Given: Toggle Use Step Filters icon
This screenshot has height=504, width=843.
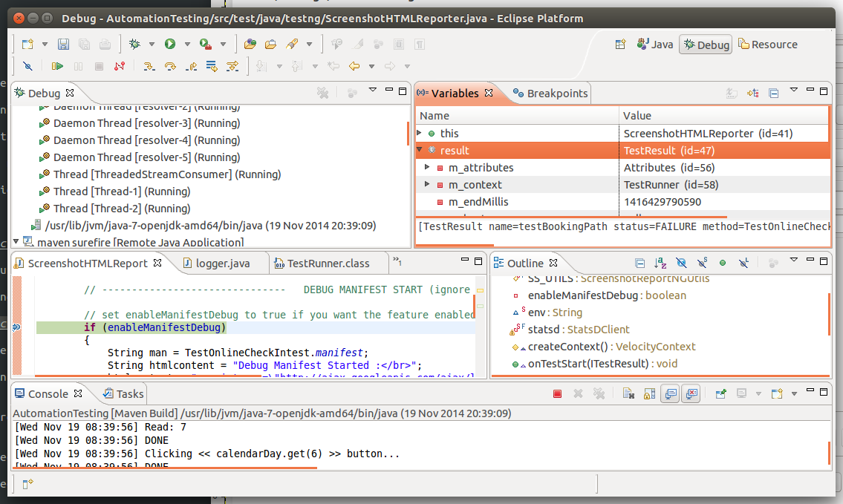Looking at the screenshot, I should point(232,66).
